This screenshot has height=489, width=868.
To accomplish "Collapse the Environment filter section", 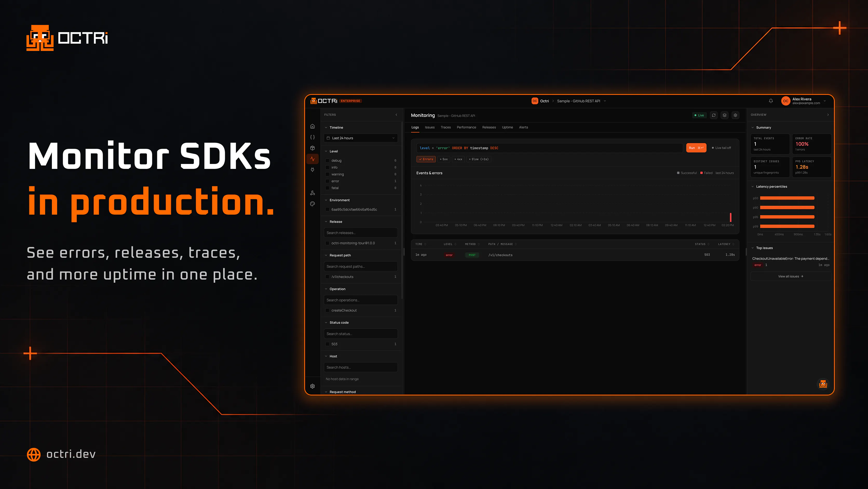I will pyautogui.click(x=337, y=200).
